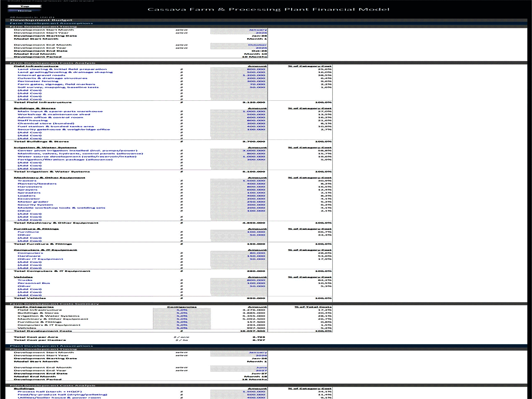532x399 pixels.
Task: Click the Mainlines, valves, hydrants, control panels label
Action: [x=80, y=154]
